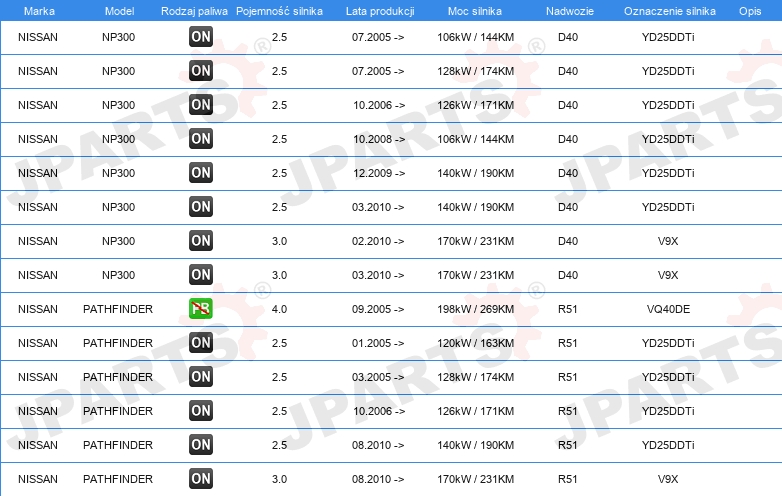Click the ON diesel icon in the NP300 10.2006 row
Viewport: 782px width, 496px height.
pos(201,105)
